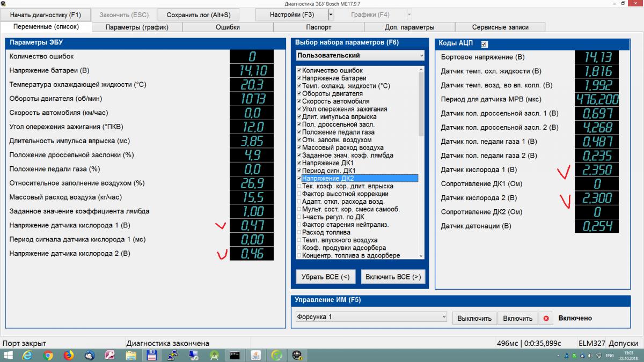Screen dimensions: 644x362
Task: Open the command prompt taskbar icon
Action: click(235, 355)
